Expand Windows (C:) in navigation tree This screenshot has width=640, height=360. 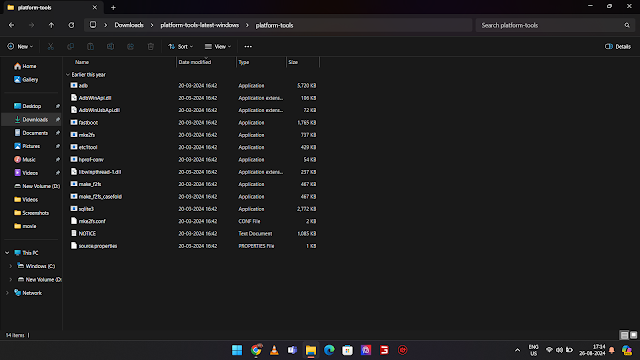(x=11, y=266)
